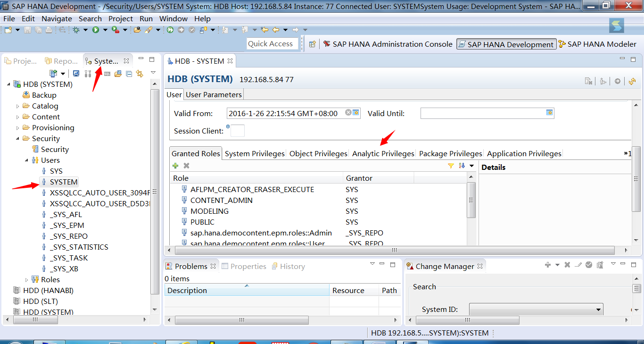Collapse all nodes in the Systems tree
This screenshot has height=344, width=644.
click(x=129, y=73)
